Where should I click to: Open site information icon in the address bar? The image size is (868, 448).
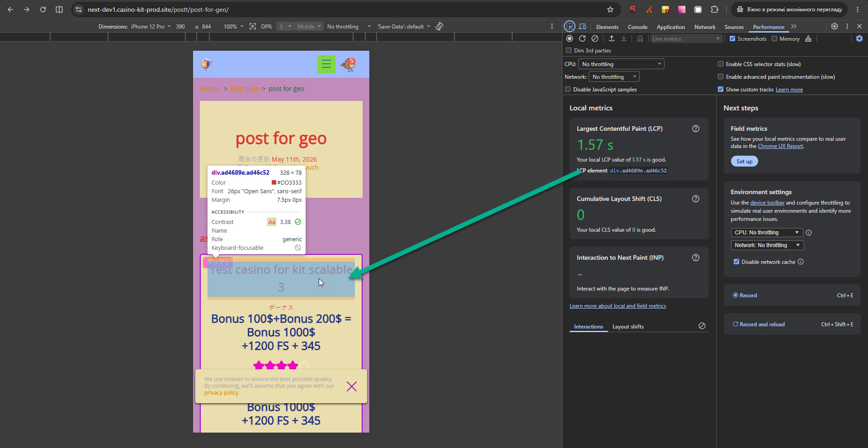pyautogui.click(x=79, y=10)
